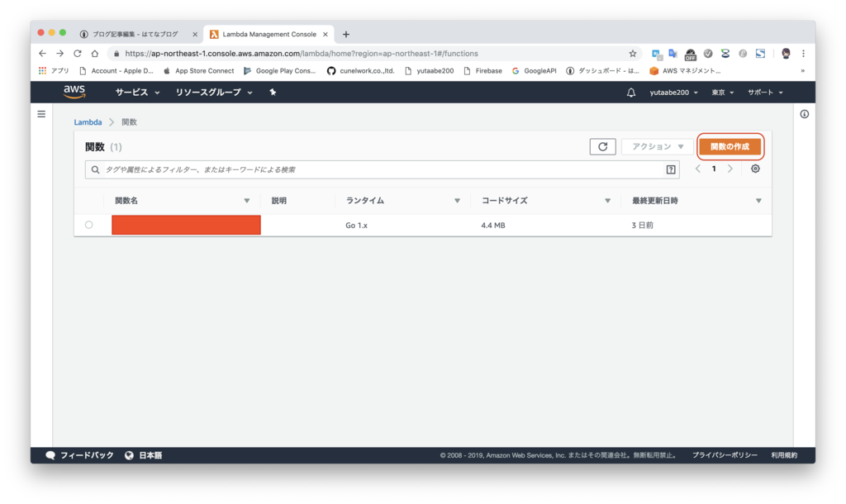Open the AWS マネジメント bookmark
The width and height of the screenshot is (846, 504).
click(x=685, y=71)
